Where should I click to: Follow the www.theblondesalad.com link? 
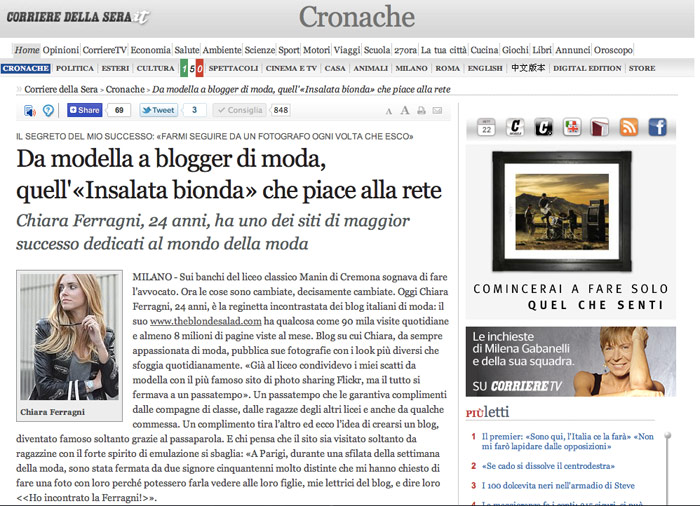point(205,321)
